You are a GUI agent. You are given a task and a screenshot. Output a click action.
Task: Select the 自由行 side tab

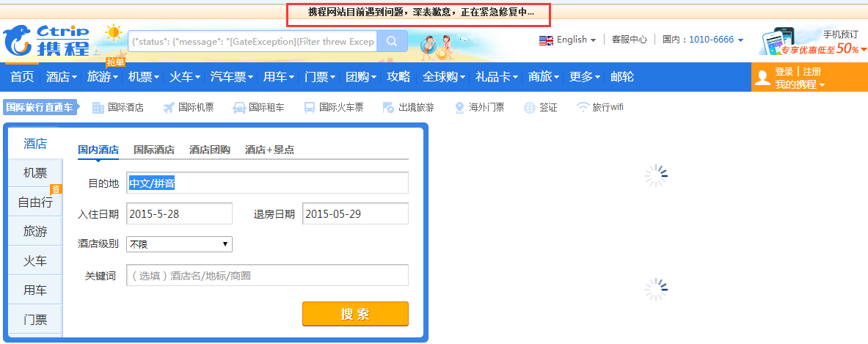[x=35, y=202]
